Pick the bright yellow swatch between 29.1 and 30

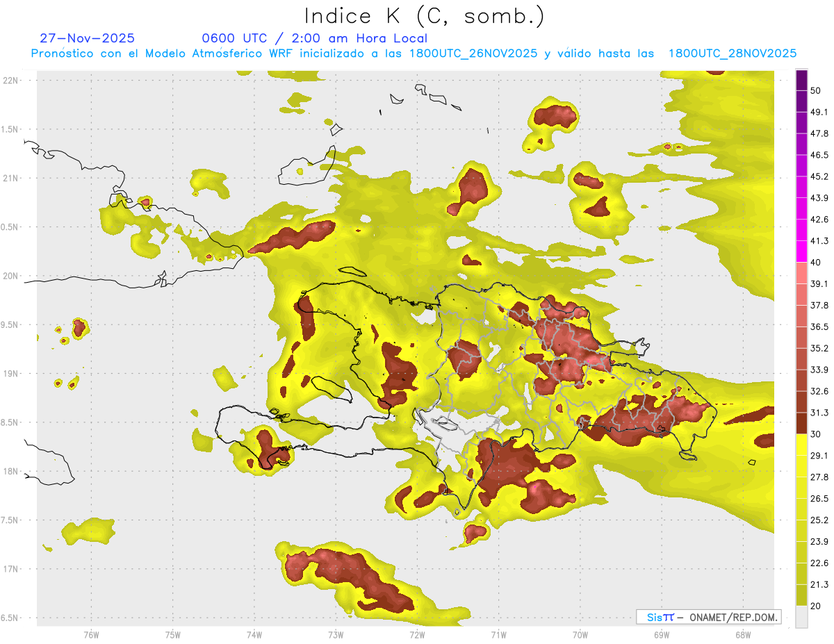[x=801, y=445]
